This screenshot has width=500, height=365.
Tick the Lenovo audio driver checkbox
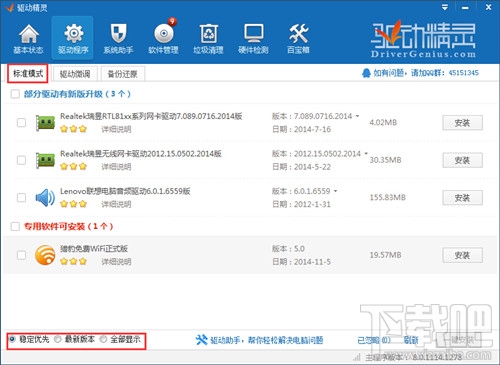(x=21, y=197)
